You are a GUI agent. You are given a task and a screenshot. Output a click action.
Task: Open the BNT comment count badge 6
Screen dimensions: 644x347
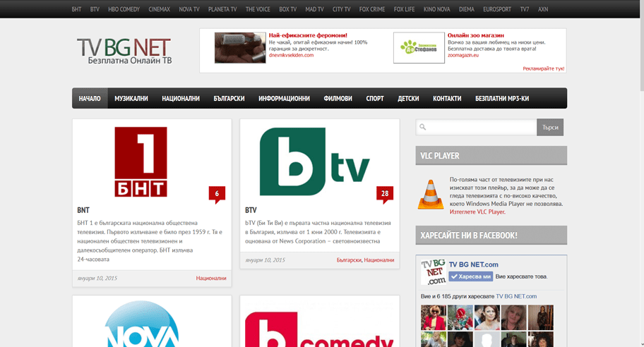217,194
